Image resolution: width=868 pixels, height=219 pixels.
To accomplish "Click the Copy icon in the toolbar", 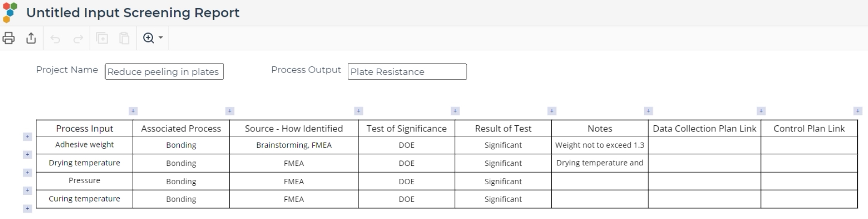I will [102, 38].
